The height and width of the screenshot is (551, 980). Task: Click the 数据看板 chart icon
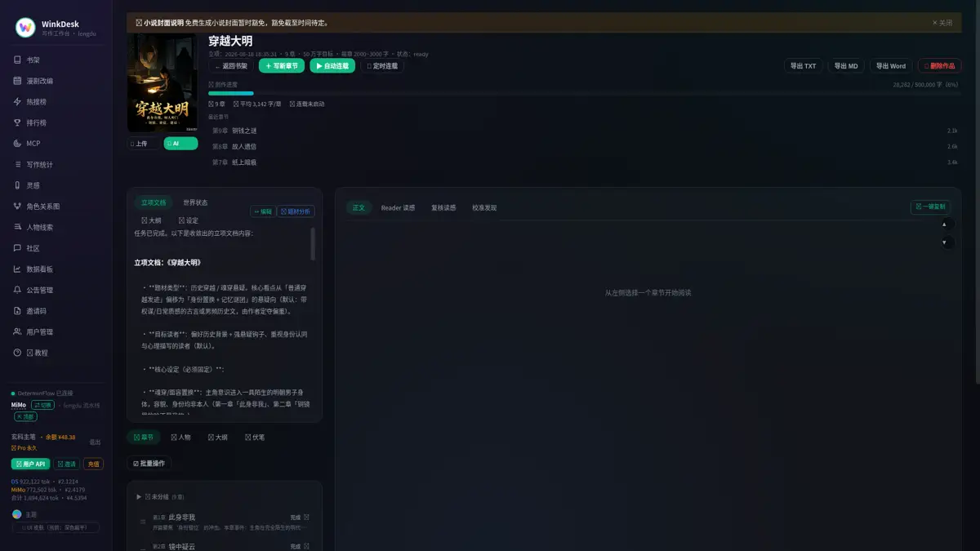tap(17, 269)
